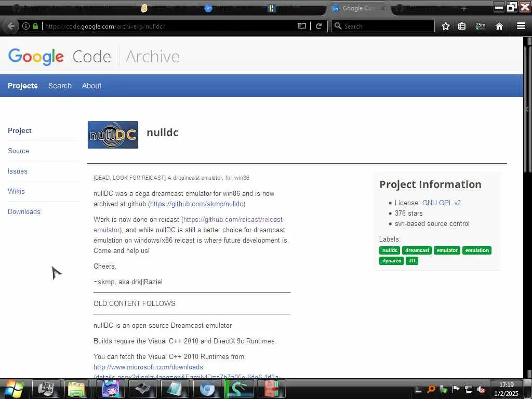The image size is (532, 399).
Task: Open the anime character taskbar app
Action: coord(110,389)
